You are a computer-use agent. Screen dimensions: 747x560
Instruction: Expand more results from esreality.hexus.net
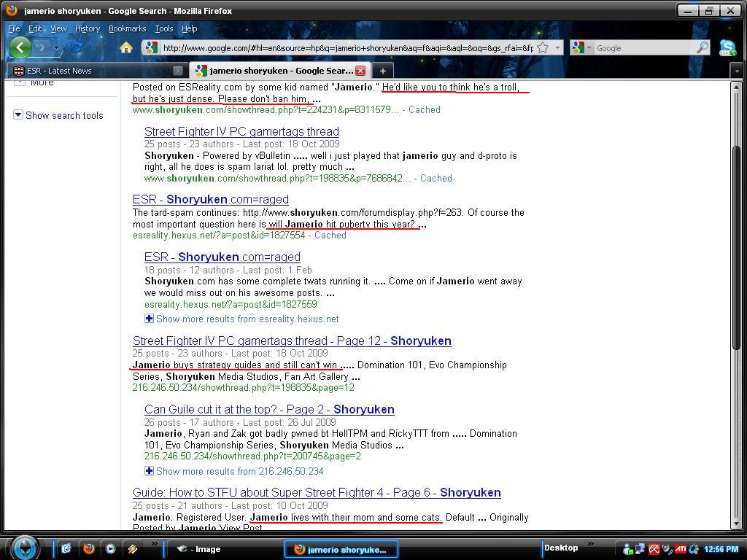pyautogui.click(x=247, y=319)
